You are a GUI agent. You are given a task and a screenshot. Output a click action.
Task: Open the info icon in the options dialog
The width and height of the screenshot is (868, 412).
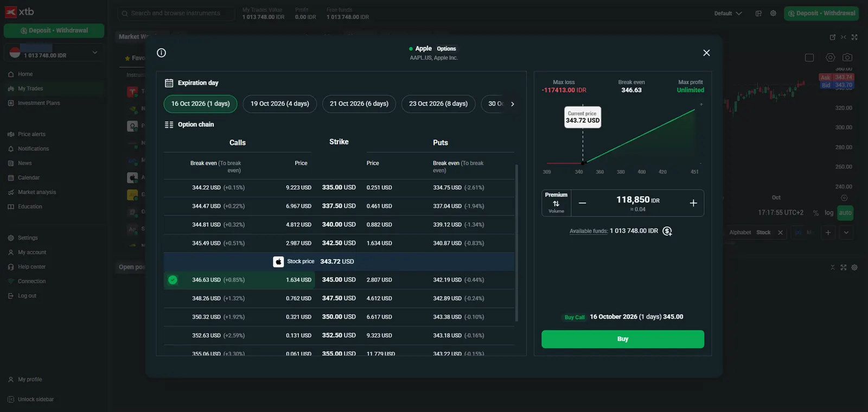[161, 53]
